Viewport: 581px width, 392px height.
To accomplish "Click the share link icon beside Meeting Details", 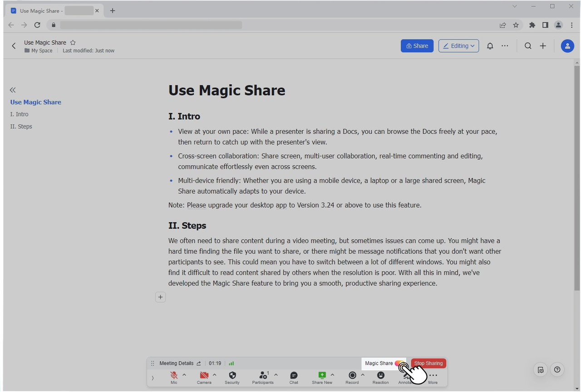I will 198,363.
